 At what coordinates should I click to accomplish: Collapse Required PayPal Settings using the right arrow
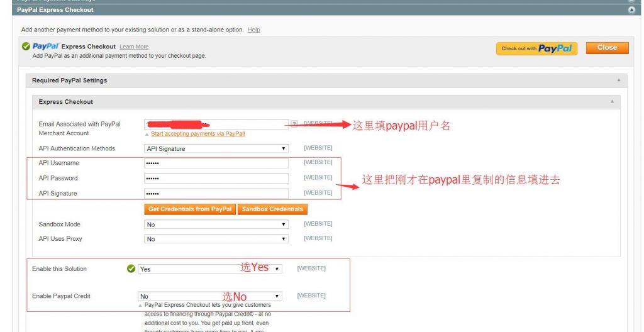[618, 80]
